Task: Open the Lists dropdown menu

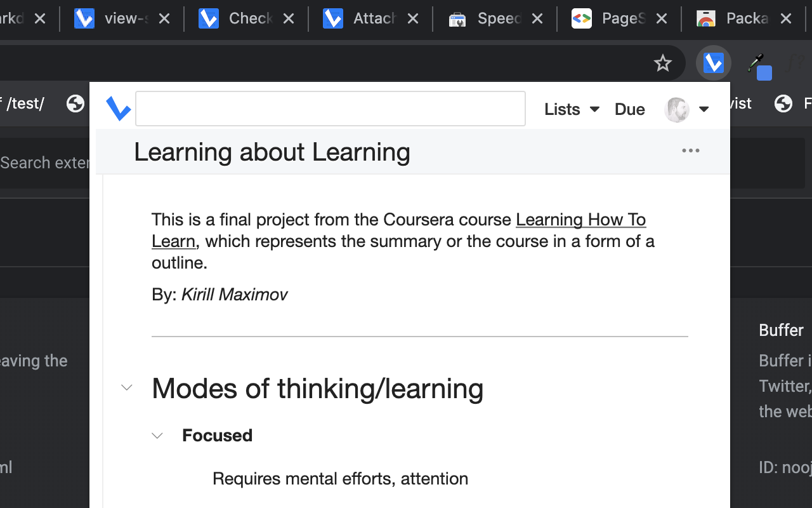Action: tap(571, 109)
